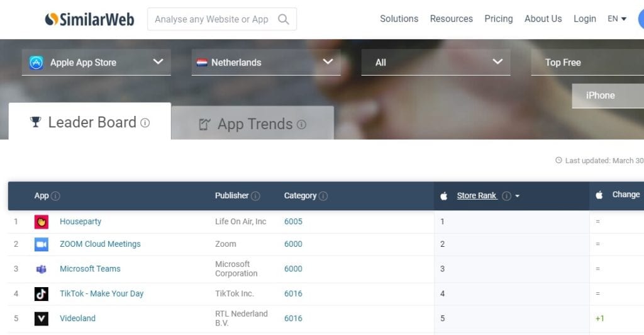Viewport: 644px width, 335px height.
Task: Click the clock icon beside Last updated
Action: (558, 161)
